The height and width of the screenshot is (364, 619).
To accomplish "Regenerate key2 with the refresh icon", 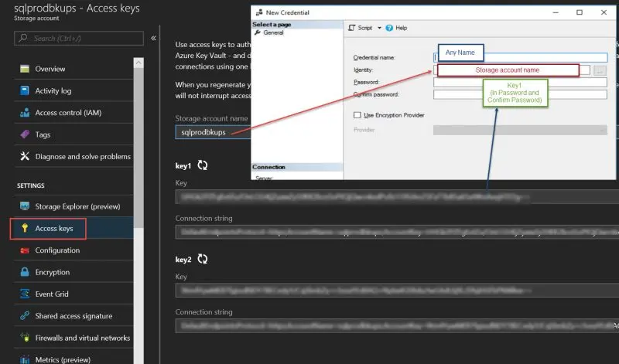I will pyautogui.click(x=203, y=259).
